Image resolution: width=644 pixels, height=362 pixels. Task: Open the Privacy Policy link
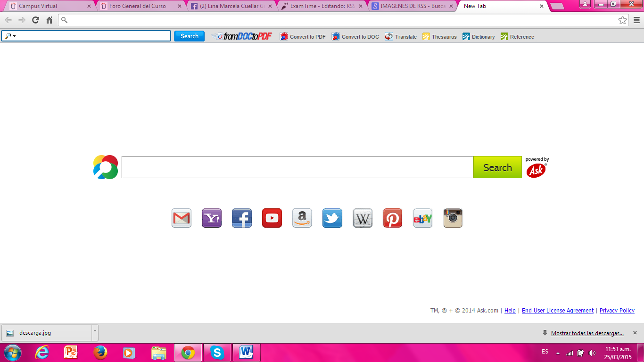(x=617, y=311)
